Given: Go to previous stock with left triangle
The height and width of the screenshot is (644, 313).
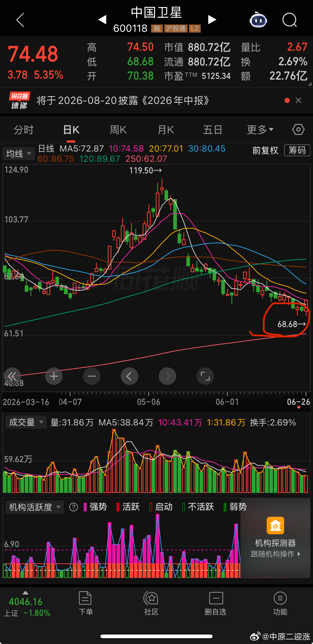Looking at the screenshot, I should [x=102, y=19].
